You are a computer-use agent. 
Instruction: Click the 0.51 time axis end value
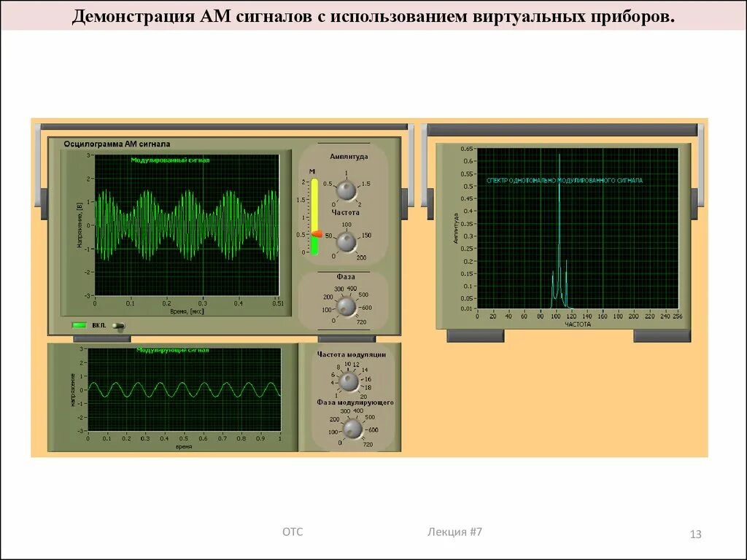[278, 303]
